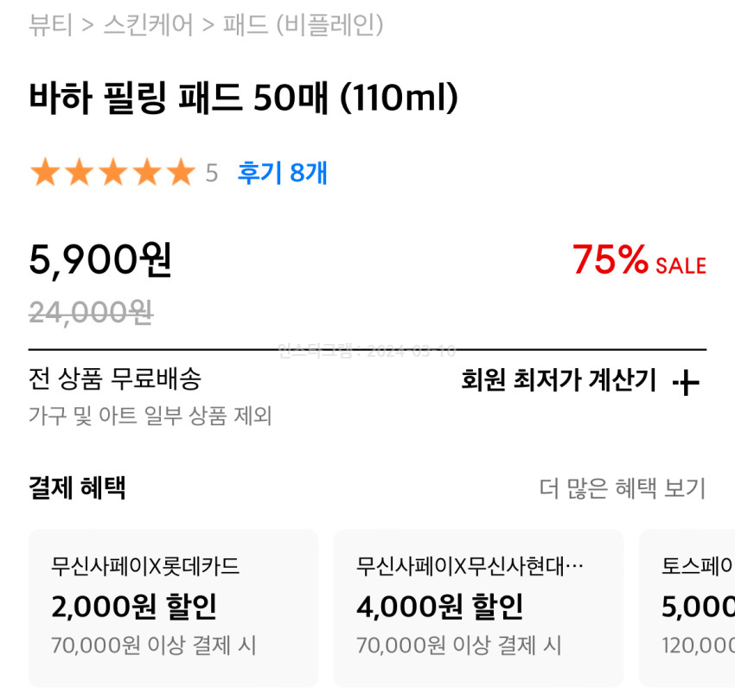The width and height of the screenshot is (735, 700).
Task: Tap the first orange rating star
Action: click(x=43, y=174)
